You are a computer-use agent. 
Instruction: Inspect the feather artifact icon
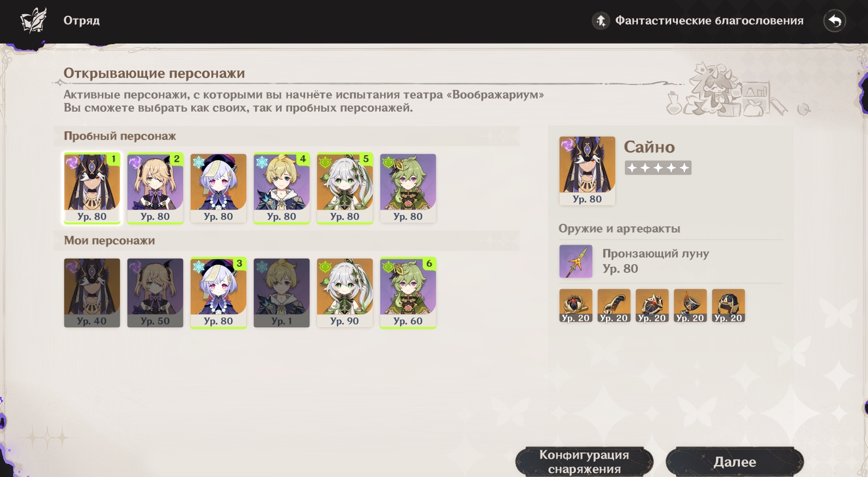coord(614,305)
